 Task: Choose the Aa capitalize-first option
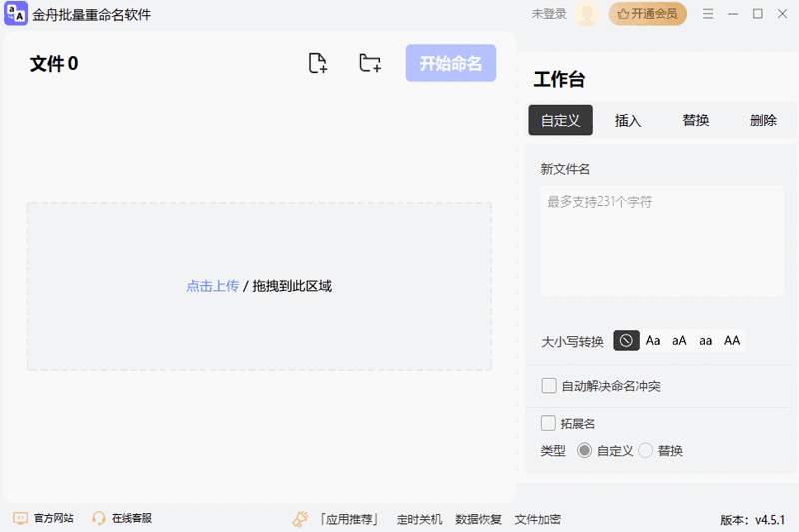[653, 341]
